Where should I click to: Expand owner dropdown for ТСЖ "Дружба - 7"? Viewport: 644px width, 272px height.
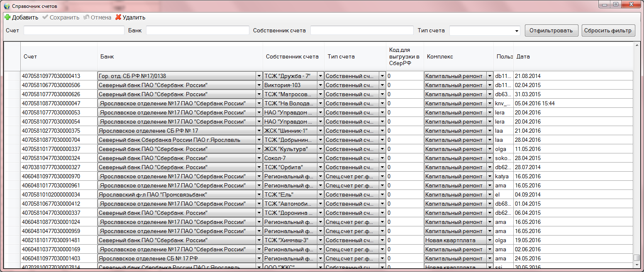320,76
